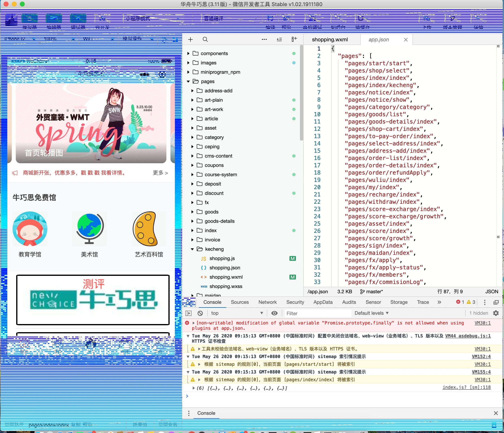This screenshot has height=433, width=504.
Task: Switch to the shopping.wxml editor tab
Action: click(x=330, y=40)
